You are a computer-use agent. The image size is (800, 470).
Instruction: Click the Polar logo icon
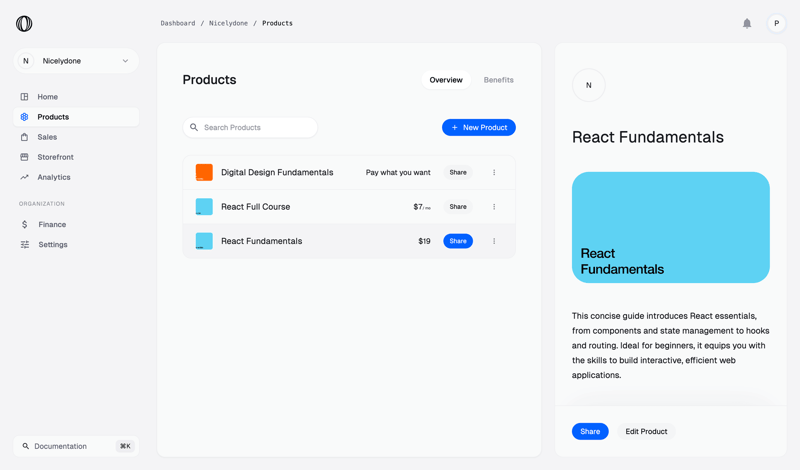(24, 23)
